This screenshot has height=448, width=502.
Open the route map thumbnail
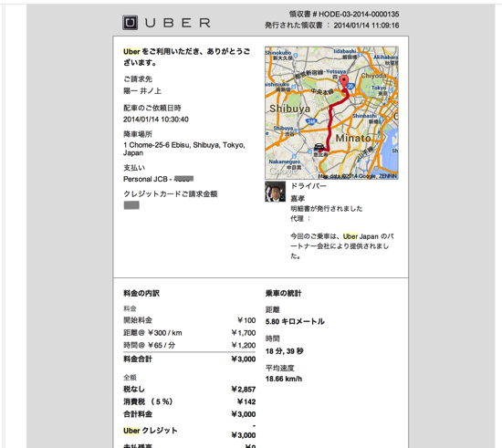pos(331,113)
